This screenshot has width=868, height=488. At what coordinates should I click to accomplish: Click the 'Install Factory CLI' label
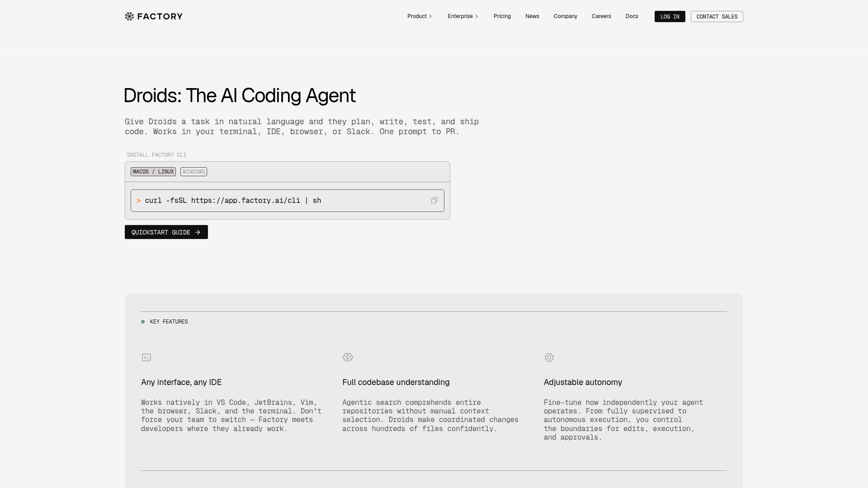pyautogui.click(x=156, y=155)
